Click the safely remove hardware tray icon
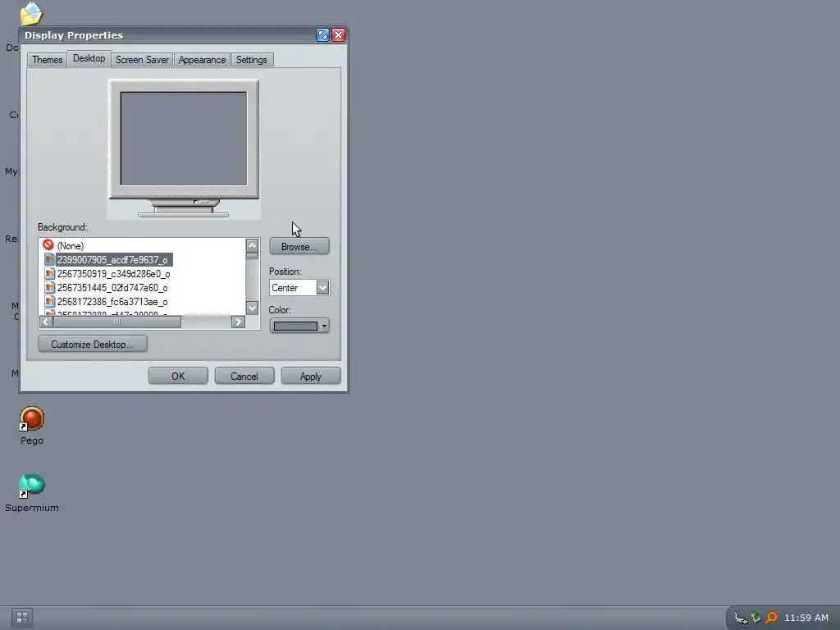 pyautogui.click(x=756, y=618)
